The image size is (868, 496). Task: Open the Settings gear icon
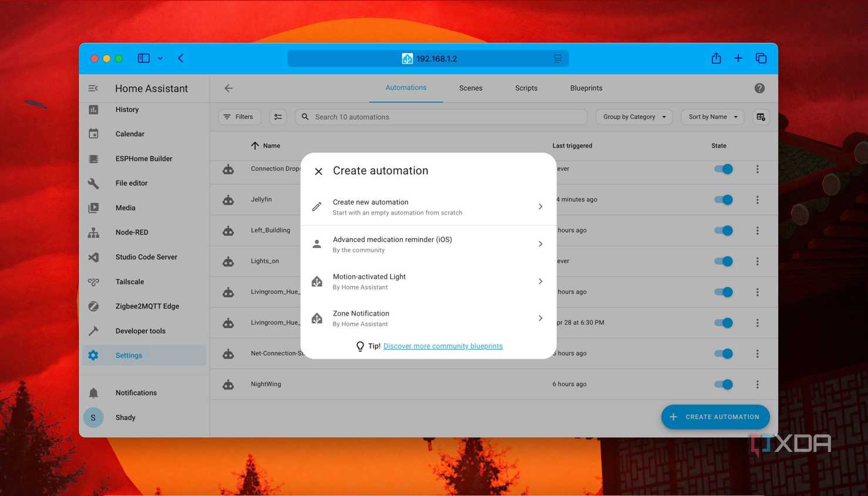(93, 356)
